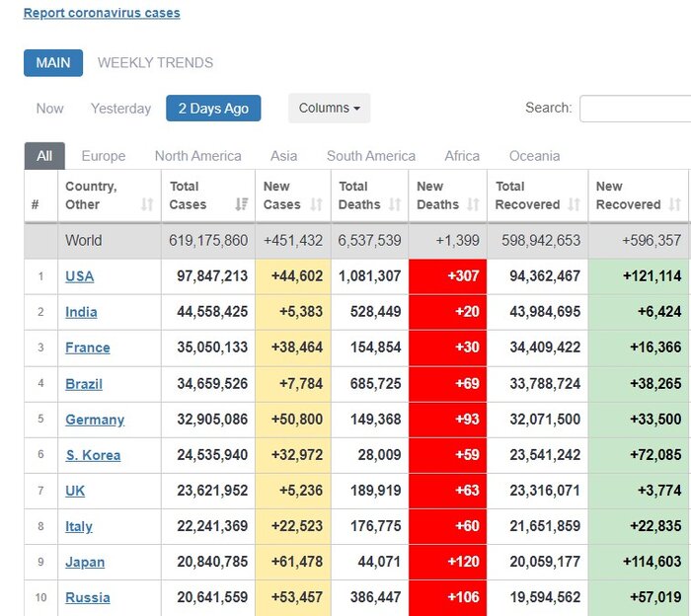Sort by Country, Other column icon
Screen dimensions: 691x616
(147, 205)
